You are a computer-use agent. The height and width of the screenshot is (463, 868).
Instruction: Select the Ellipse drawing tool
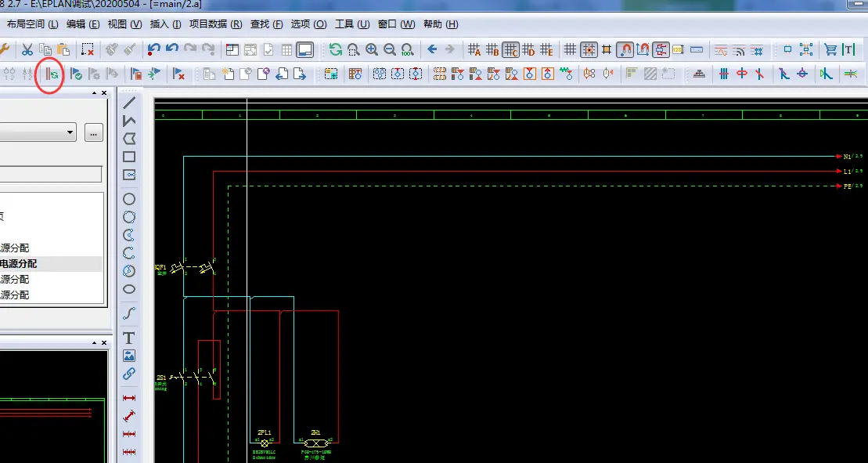[129, 289]
